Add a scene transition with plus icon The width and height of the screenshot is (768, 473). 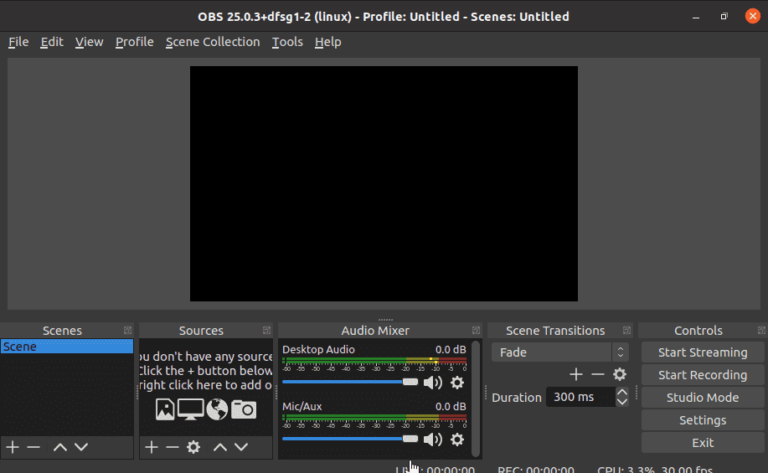[576, 374]
